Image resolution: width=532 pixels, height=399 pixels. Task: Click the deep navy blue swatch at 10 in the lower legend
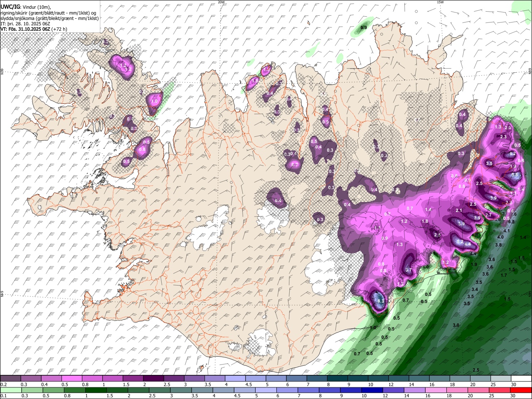(x=372, y=390)
